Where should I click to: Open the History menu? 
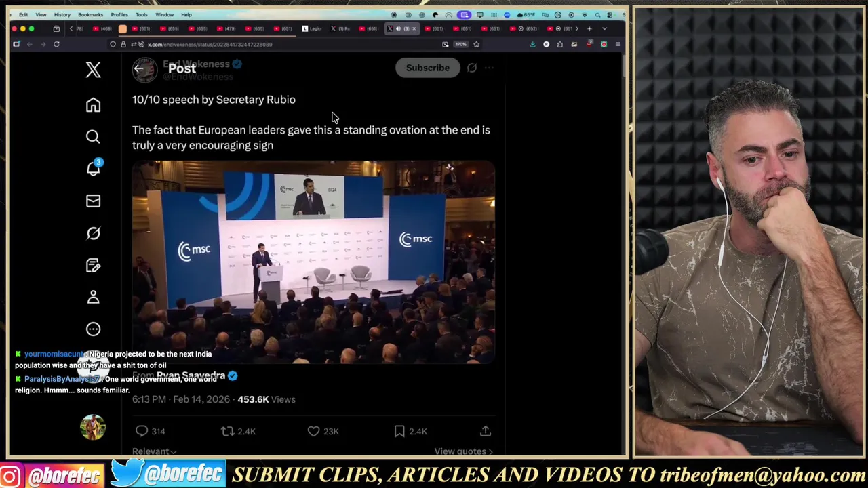(x=62, y=14)
